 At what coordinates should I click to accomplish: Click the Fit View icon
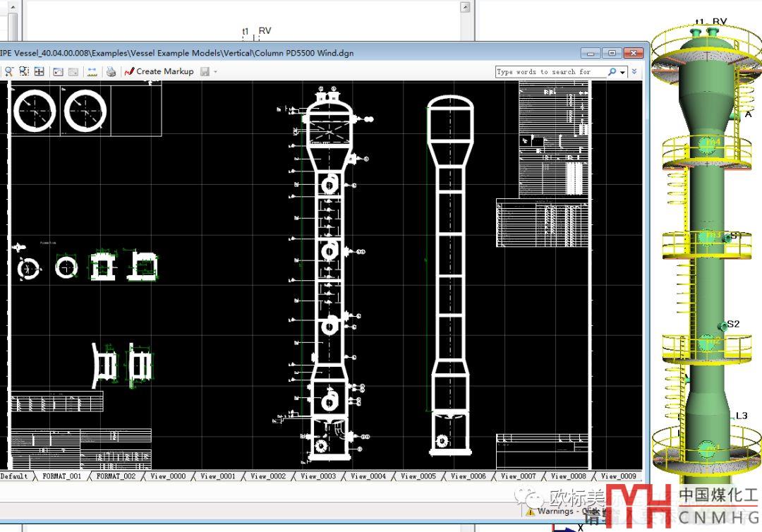pyautogui.click(x=40, y=71)
